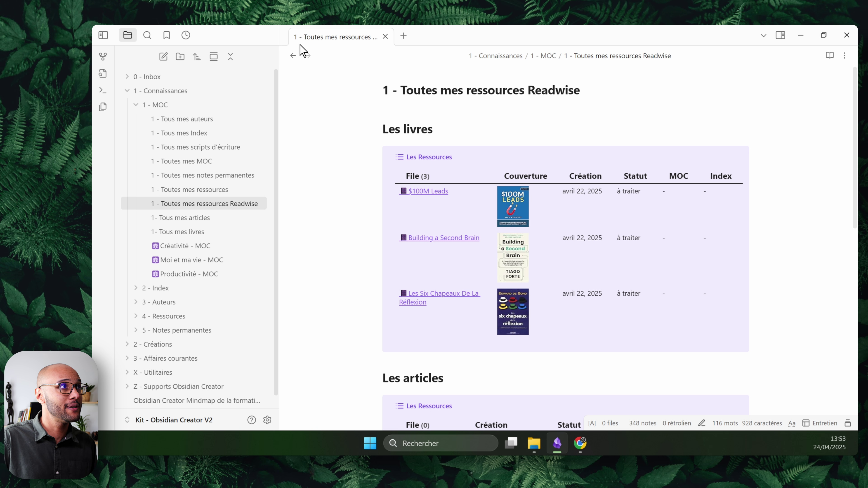Open the command palette ribbon icon
Viewport: 868px width, 488px height.
[x=103, y=90]
